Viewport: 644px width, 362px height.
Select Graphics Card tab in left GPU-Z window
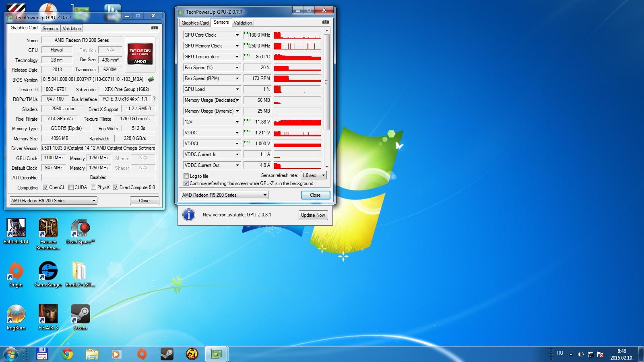pos(24,28)
